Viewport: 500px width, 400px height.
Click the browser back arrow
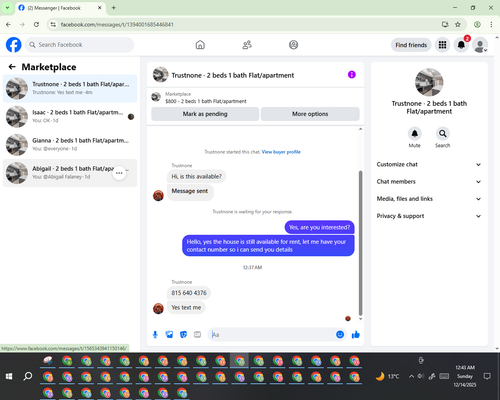pos(8,24)
